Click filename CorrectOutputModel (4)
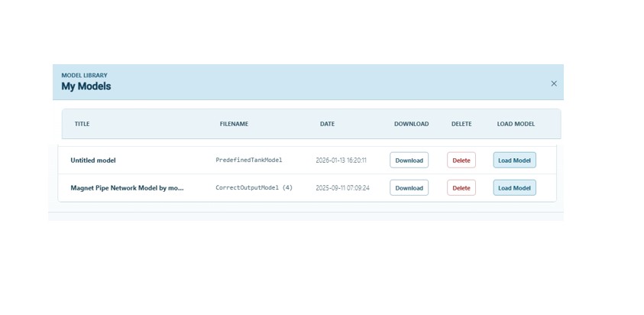This screenshot has width=644, height=315. [x=254, y=188]
